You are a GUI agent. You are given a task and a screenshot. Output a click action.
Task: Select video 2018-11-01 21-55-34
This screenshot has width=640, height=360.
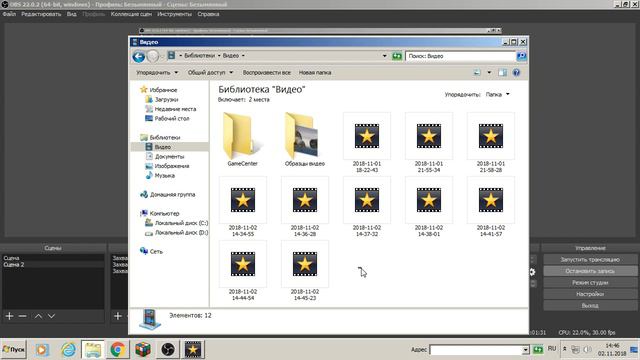(429, 142)
